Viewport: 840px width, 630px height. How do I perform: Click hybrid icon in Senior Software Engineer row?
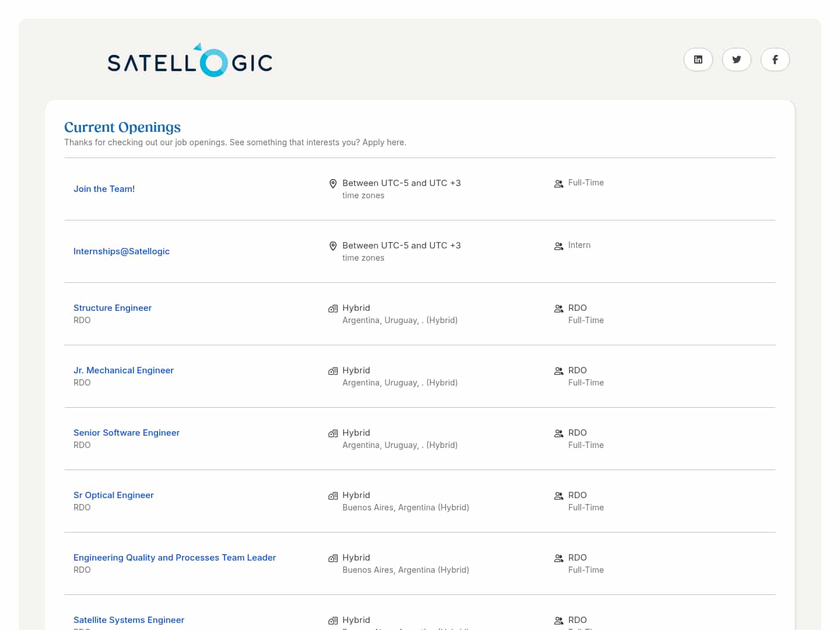point(333,433)
